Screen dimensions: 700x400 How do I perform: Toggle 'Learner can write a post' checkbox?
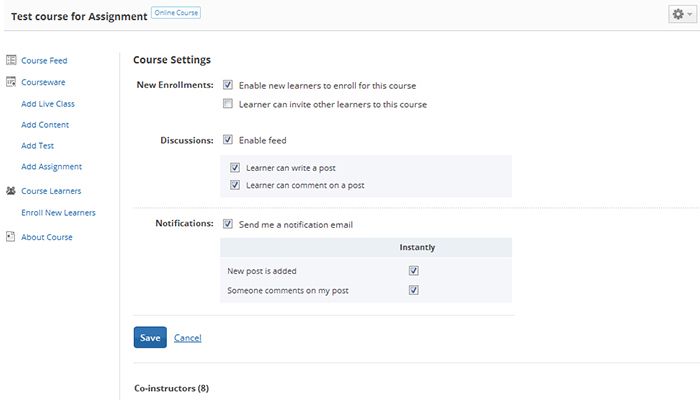pos(235,168)
